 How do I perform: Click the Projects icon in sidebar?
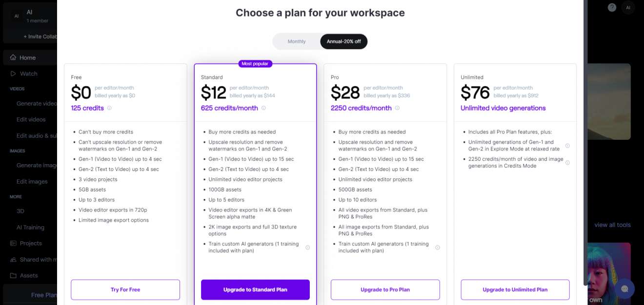13,243
